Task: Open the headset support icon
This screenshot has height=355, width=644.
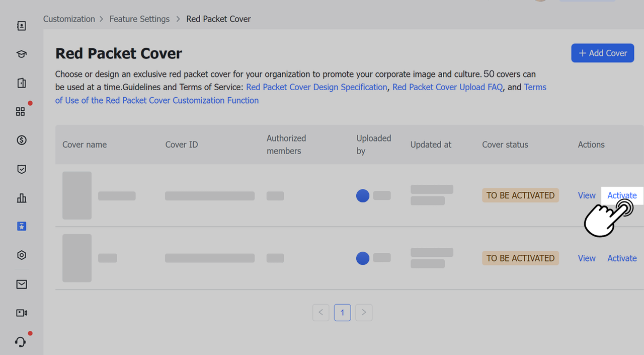Action: click(21, 342)
